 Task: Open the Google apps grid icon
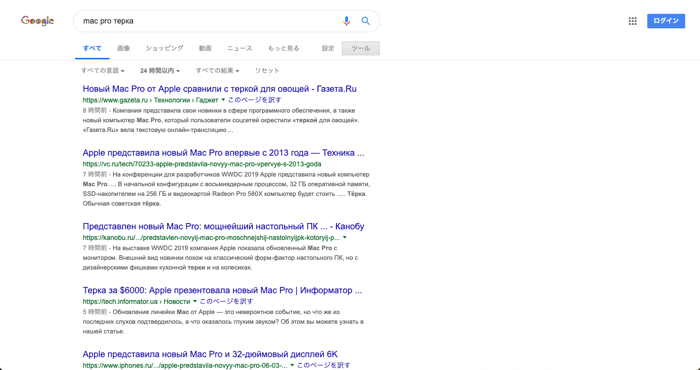[x=633, y=21]
